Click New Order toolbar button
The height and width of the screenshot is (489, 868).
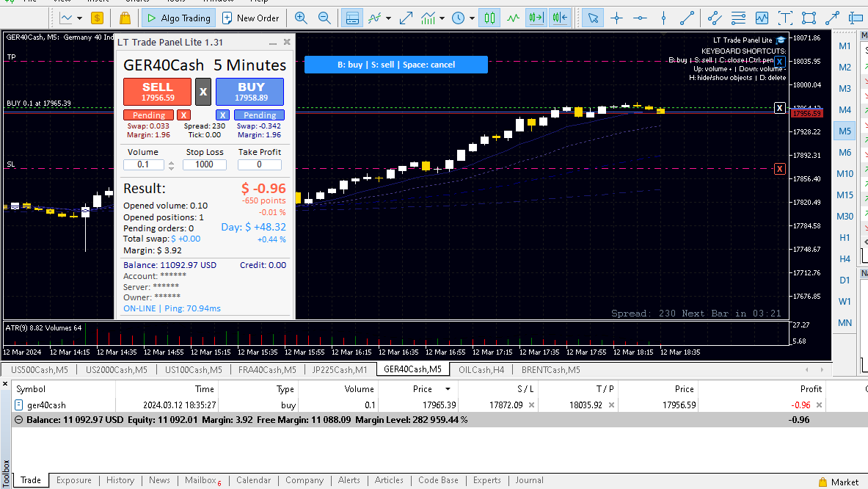click(251, 18)
